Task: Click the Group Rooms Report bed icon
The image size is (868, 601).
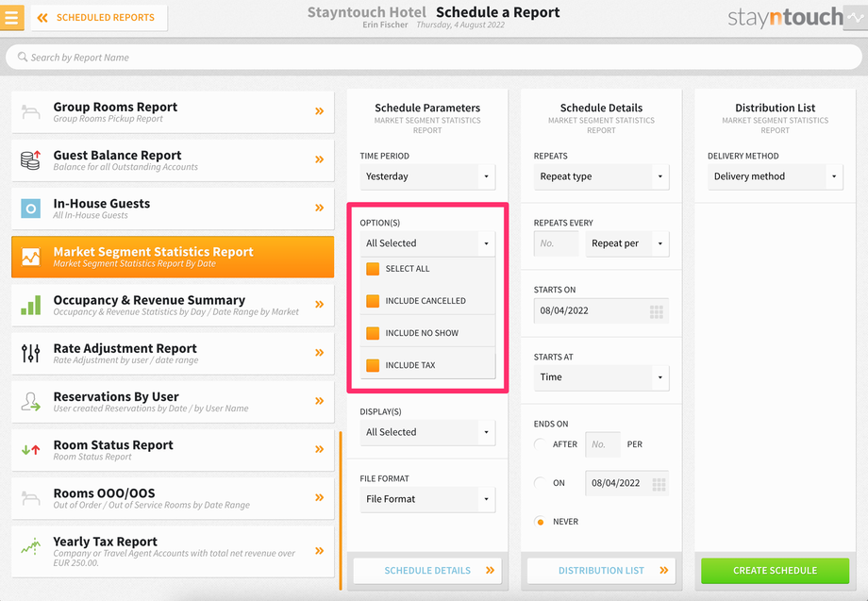Action: tap(30, 111)
